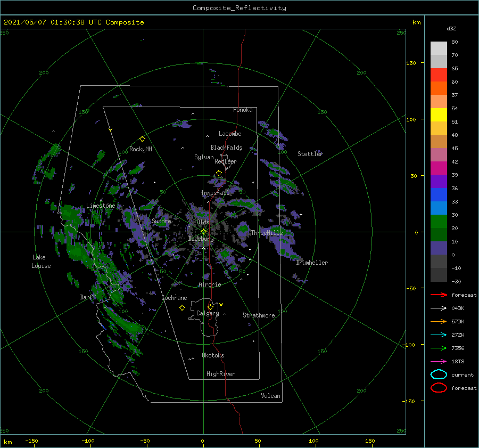Click the 'Banff' map label
479x448 pixels.
(x=88, y=297)
